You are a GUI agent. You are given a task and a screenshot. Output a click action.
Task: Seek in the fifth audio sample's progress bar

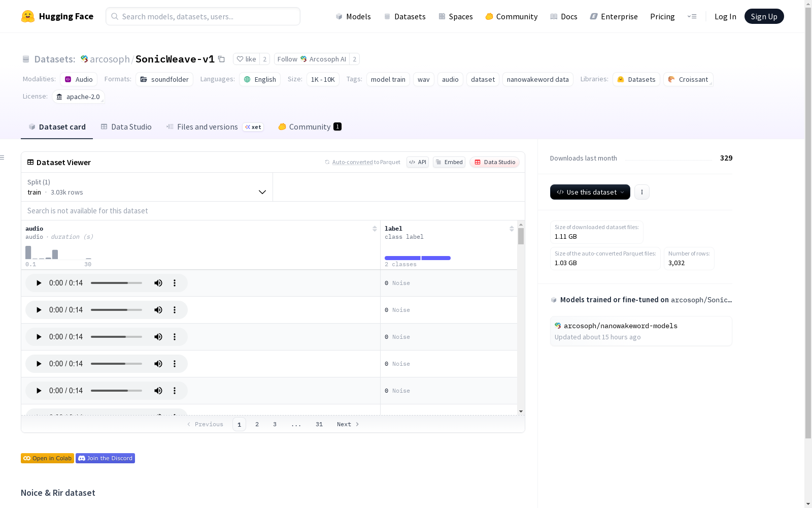pos(116,391)
